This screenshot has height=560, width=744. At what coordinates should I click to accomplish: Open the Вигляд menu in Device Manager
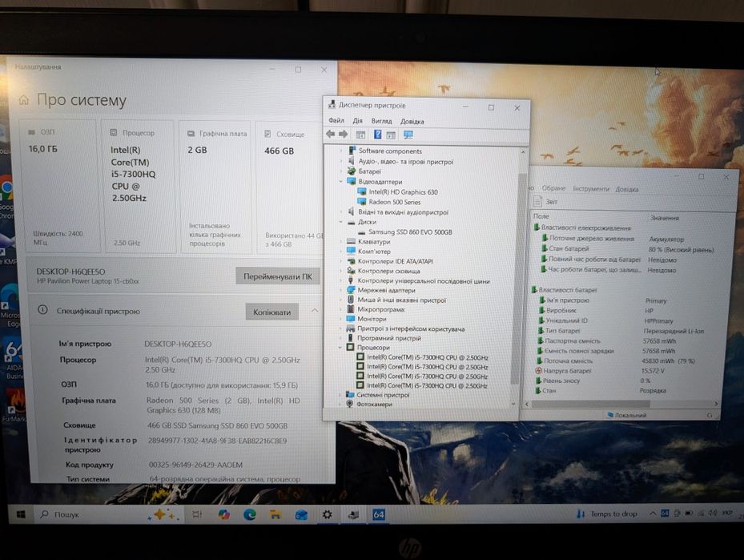pyautogui.click(x=381, y=122)
